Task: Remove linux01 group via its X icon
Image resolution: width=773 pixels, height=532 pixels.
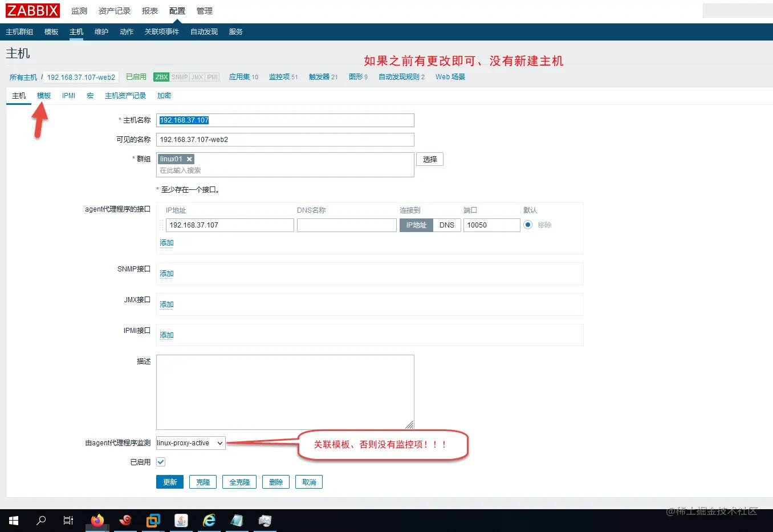Action: (188, 159)
